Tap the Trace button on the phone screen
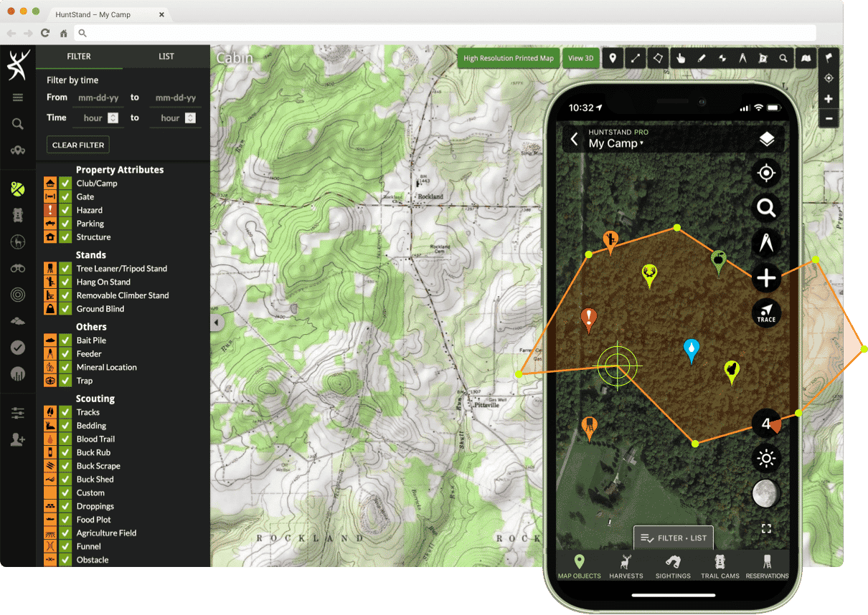Screen dimensions: 868x615 pyautogui.click(x=766, y=313)
